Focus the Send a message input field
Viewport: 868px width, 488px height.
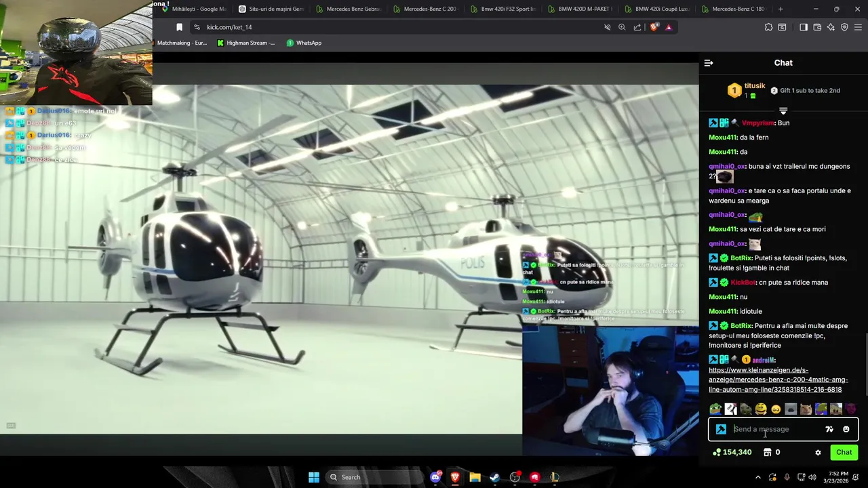pos(776,429)
